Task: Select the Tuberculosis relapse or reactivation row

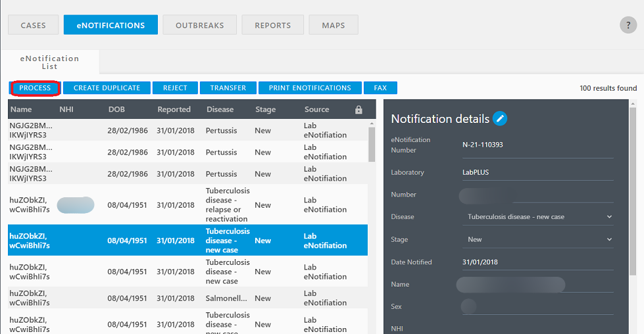Action: coord(187,204)
